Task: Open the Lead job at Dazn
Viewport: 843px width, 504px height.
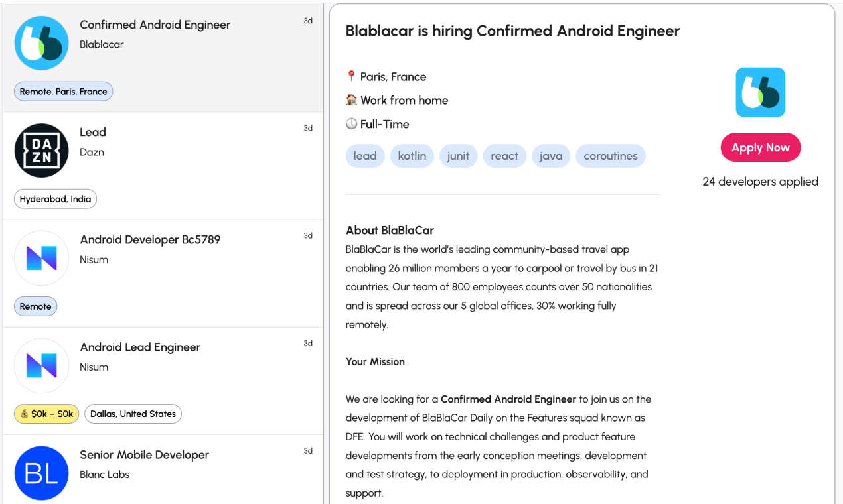Action: (93, 132)
